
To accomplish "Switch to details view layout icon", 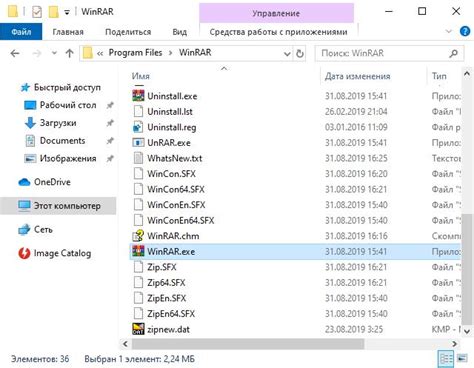I will 445,359.
